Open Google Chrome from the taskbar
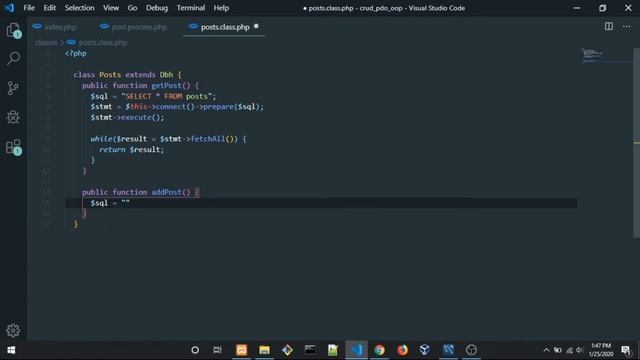The height and width of the screenshot is (360, 640). pos(379,350)
